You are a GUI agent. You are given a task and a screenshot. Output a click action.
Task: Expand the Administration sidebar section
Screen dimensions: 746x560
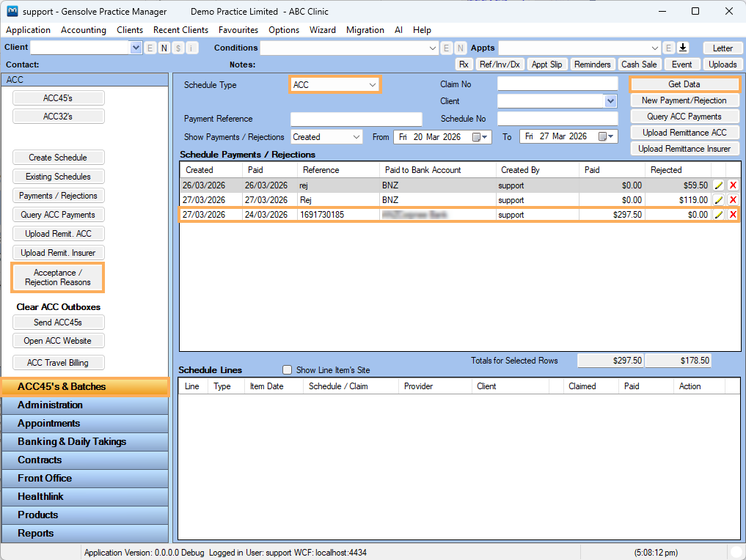pos(85,405)
